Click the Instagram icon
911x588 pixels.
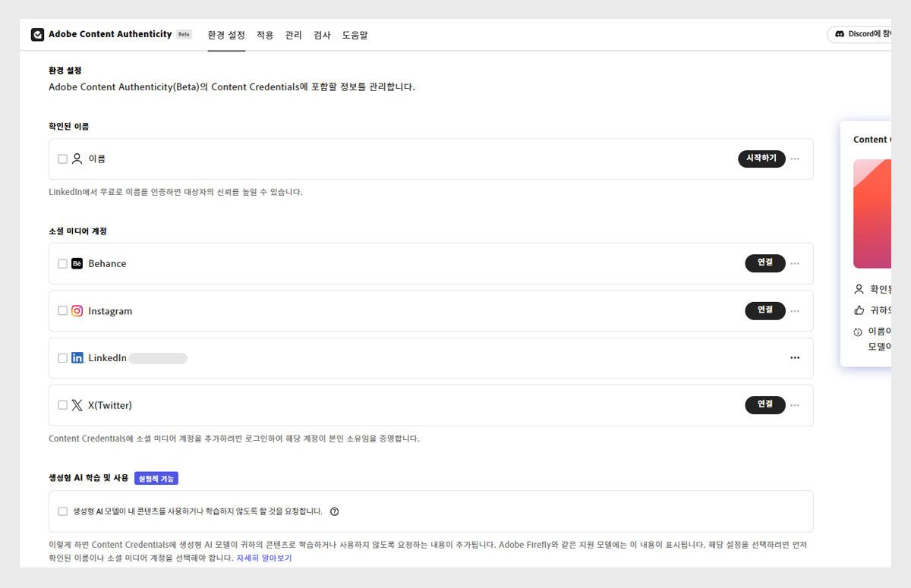[77, 310]
